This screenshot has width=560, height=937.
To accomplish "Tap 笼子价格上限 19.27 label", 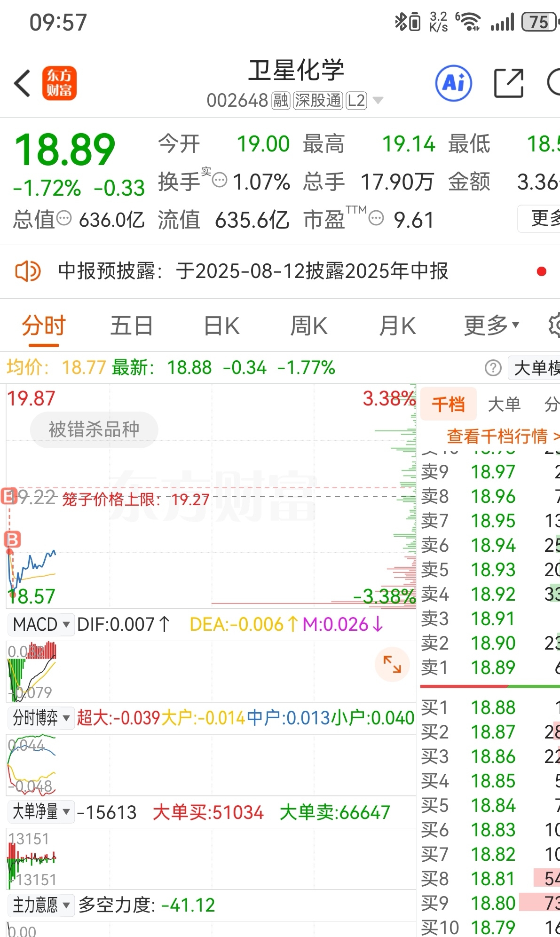I will 135,499.
